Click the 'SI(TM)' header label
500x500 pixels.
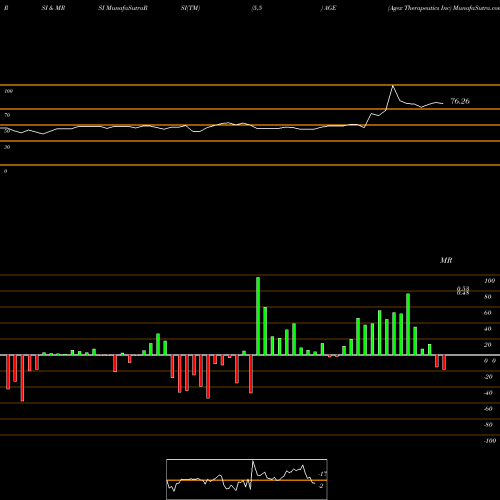tap(190, 8)
